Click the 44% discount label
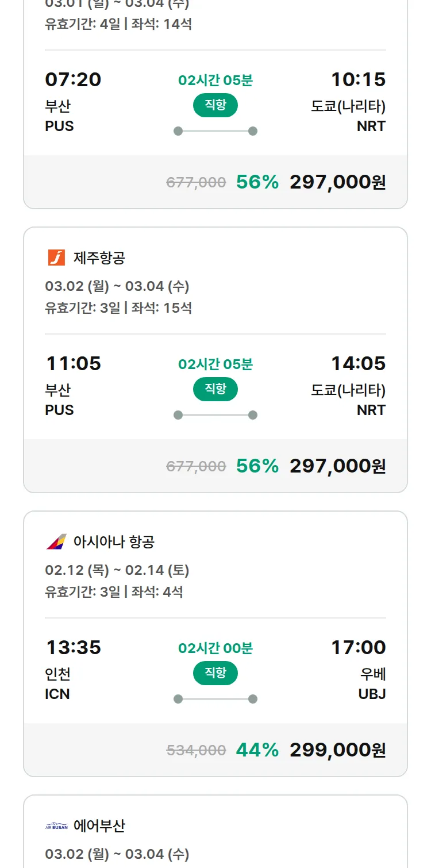The image size is (431, 868). click(257, 750)
